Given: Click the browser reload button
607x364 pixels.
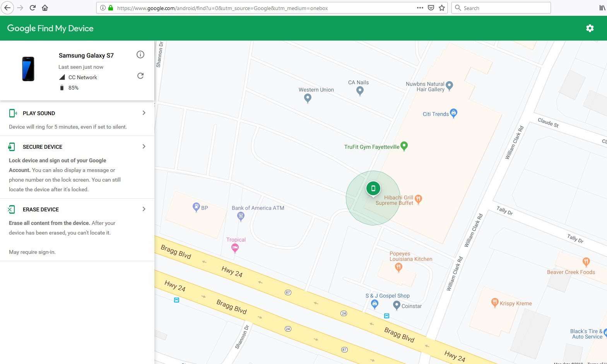Looking at the screenshot, I should (x=32, y=8).
